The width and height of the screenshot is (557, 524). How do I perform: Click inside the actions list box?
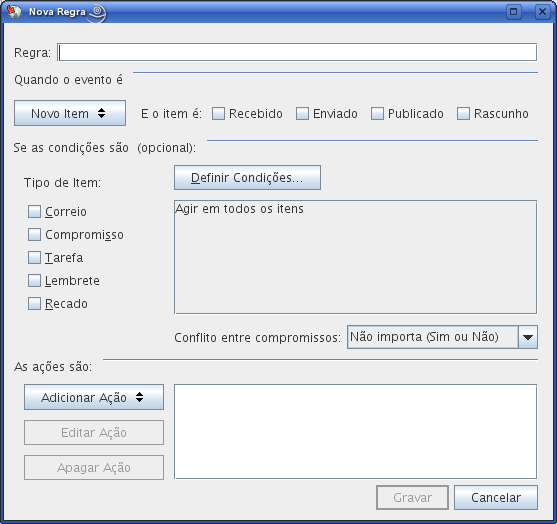tap(355, 432)
